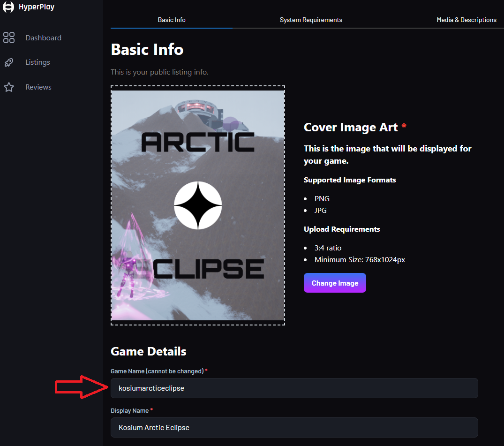Select the 'Game Details' heading
Image resolution: width=504 pixels, height=446 pixels.
[x=149, y=351]
